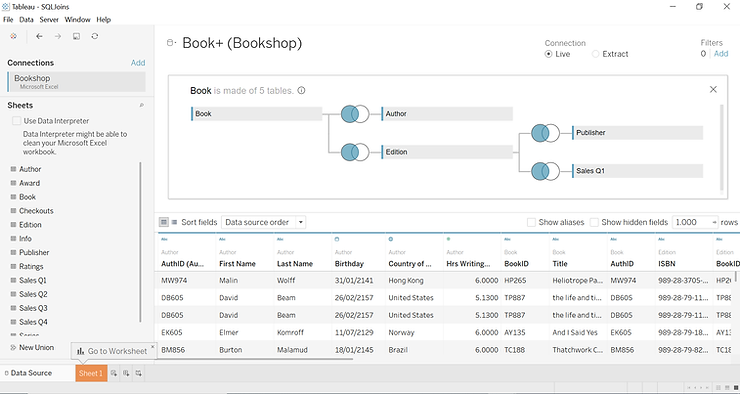Go forward with the right arrow toolbar icon
The width and height of the screenshot is (740, 394).
pyautogui.click(x=58, y=36)
